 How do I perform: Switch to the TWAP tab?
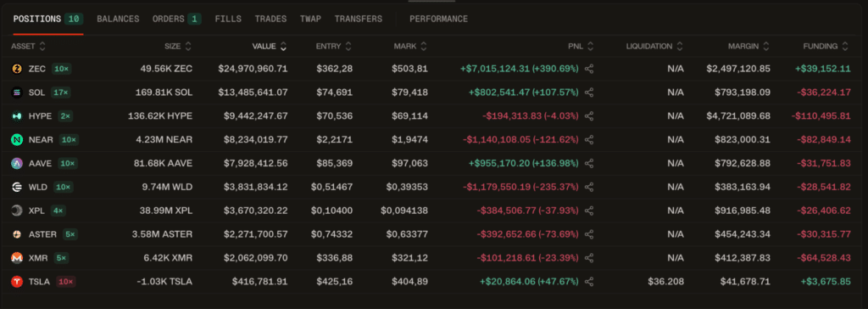(310, 19)
